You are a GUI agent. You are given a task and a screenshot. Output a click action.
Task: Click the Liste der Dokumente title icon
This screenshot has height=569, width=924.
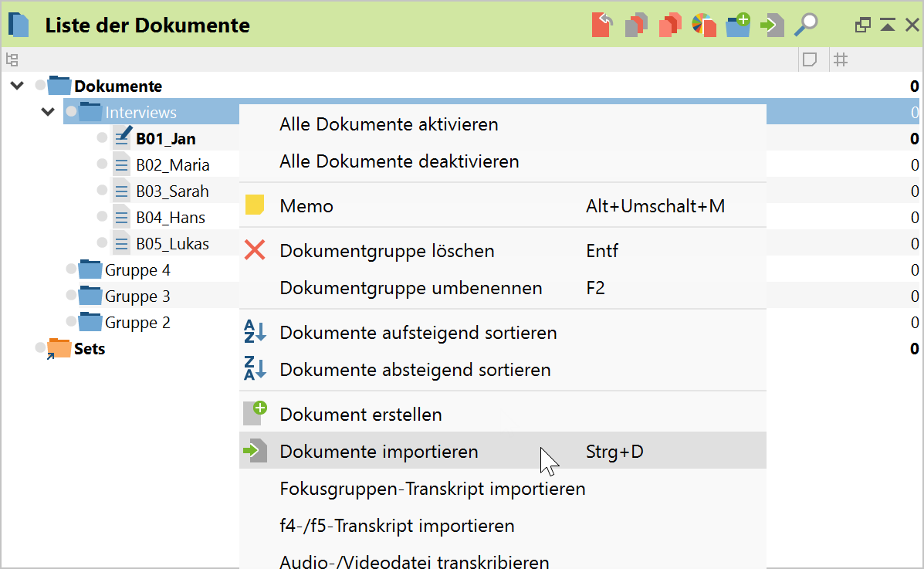[x=19, y=25]
